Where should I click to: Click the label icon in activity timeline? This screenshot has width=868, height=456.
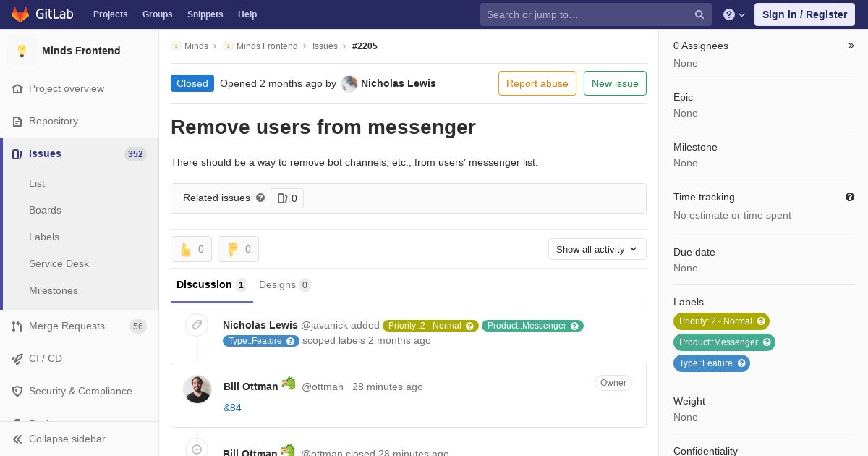pos(197,325)
